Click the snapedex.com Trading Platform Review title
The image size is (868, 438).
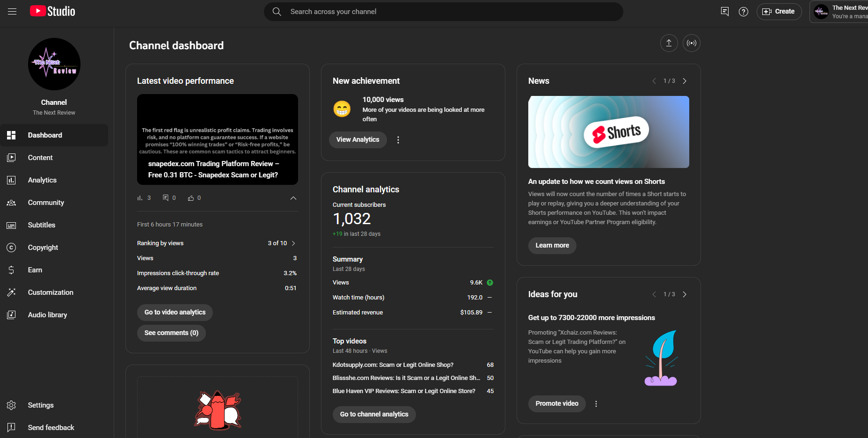[x=213, y=169]
